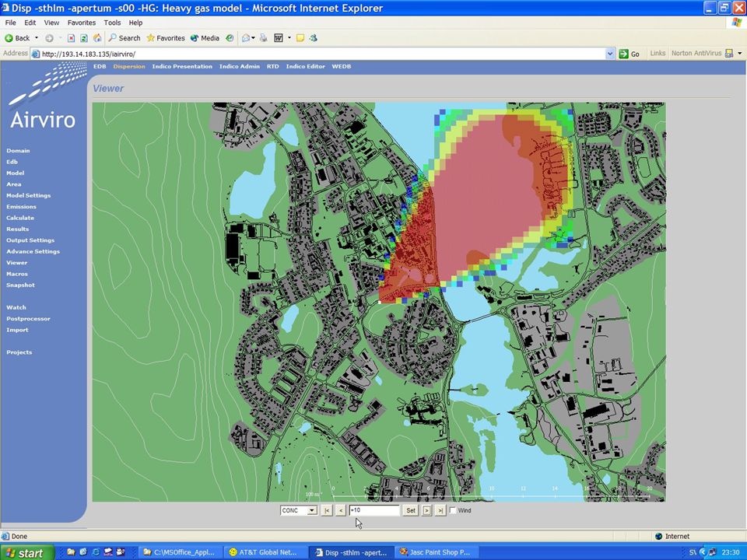
Task: Open the Tools menu
Action: point(112,23)
